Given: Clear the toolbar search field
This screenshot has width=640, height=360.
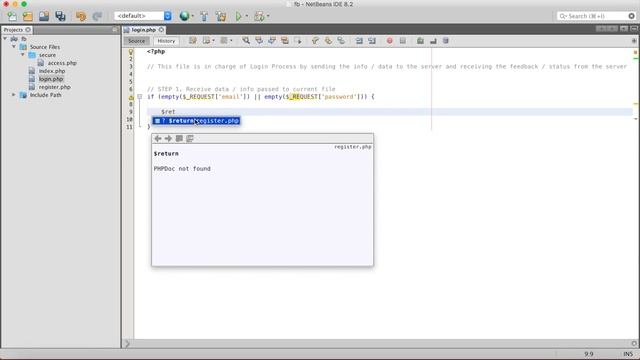Looking at the screenshot, I should [631, 16].
